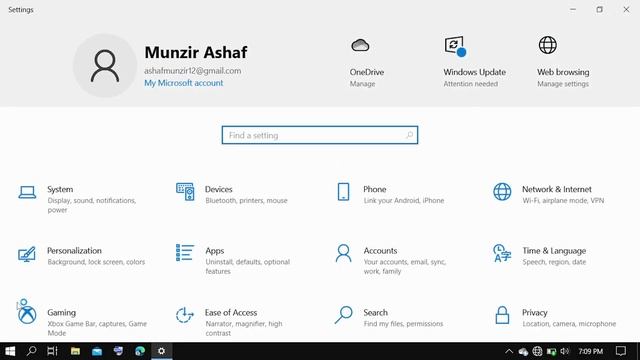
Task: Open the Mail app on the taskbar
Action: tap(97, 351)
